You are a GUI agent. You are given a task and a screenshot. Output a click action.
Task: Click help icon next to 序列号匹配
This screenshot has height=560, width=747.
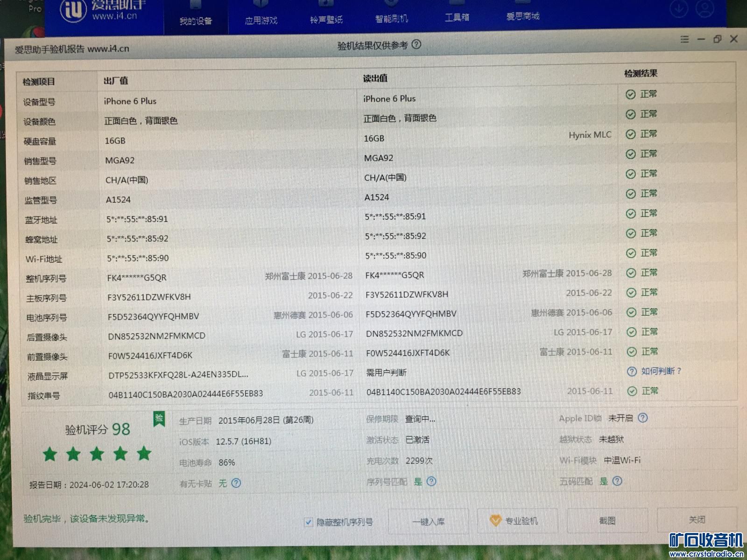[x=431, y=481]
